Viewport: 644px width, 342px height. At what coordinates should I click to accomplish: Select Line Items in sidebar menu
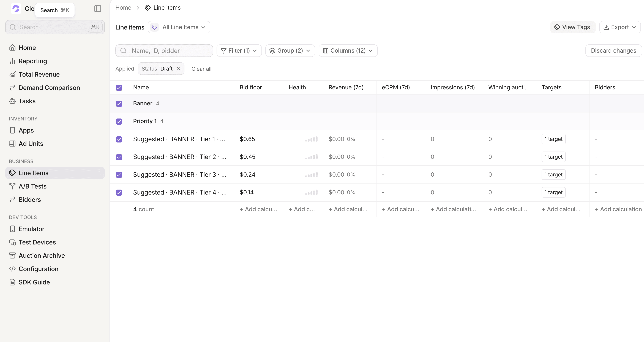click(x=55, y=173)
